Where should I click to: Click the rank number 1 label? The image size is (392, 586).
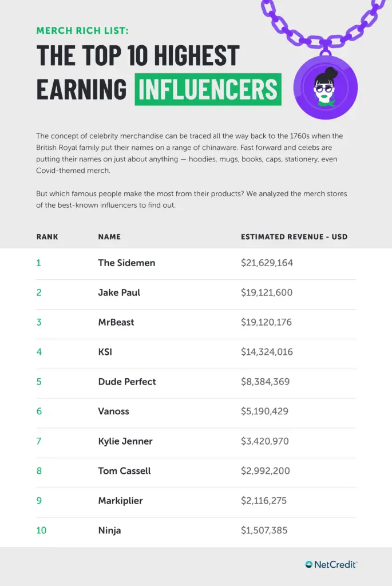point(38,263)
